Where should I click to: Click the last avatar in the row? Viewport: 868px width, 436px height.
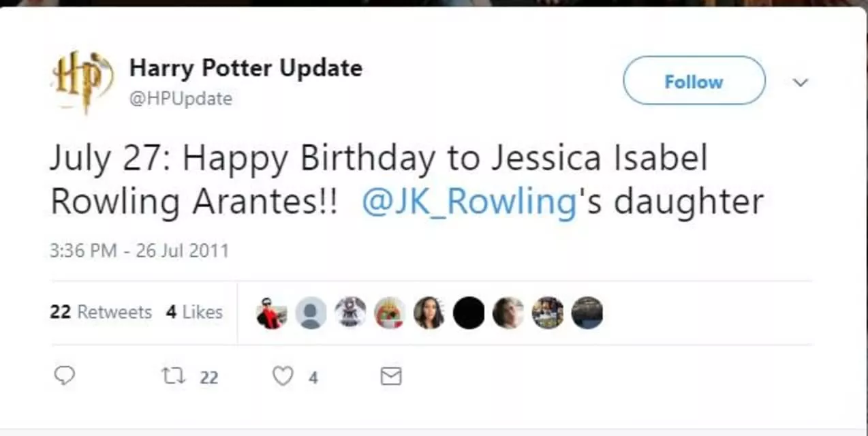[x=587, y=313]
